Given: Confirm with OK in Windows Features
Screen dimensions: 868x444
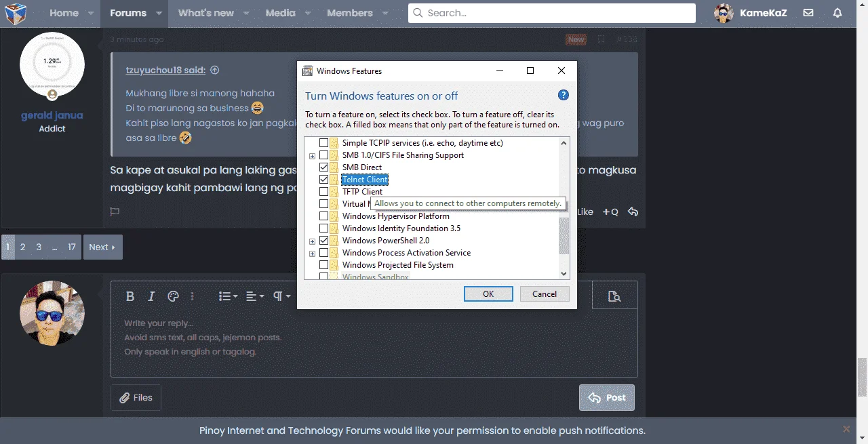Looking at the screenshot, I should point(488,294).
